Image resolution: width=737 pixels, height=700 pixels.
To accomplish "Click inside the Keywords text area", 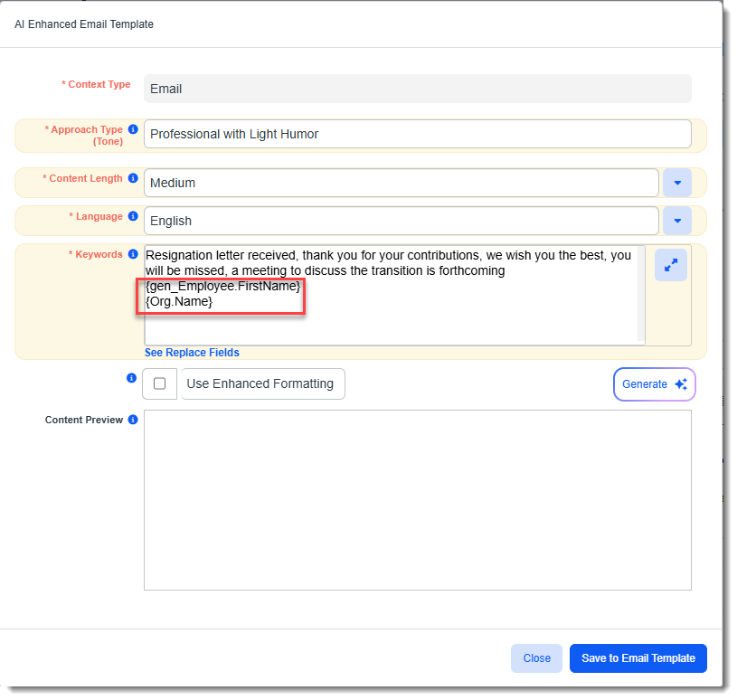I will [x=389, y=321].
